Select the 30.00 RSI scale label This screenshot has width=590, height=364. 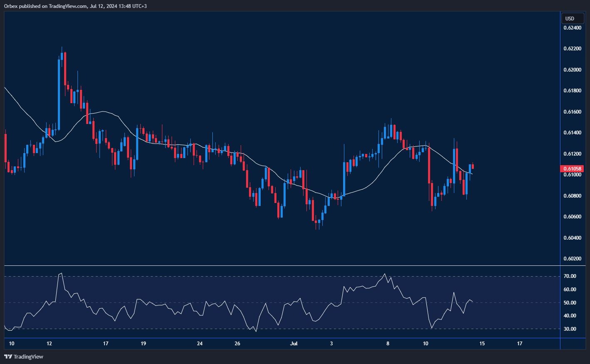tap(570, 329)
